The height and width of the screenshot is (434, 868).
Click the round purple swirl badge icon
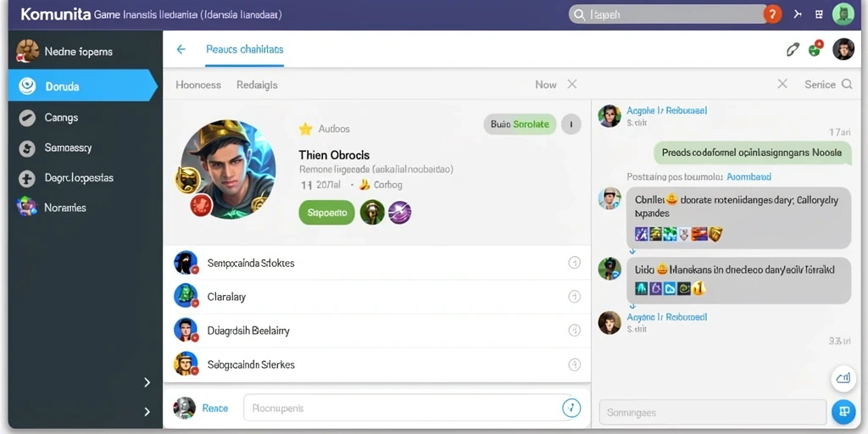click(400, 213)
